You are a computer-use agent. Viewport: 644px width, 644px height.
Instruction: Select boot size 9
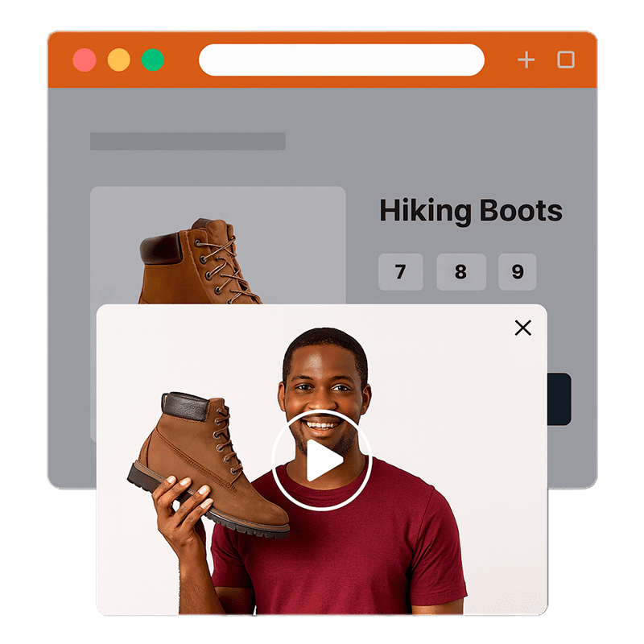pos(517,272)
